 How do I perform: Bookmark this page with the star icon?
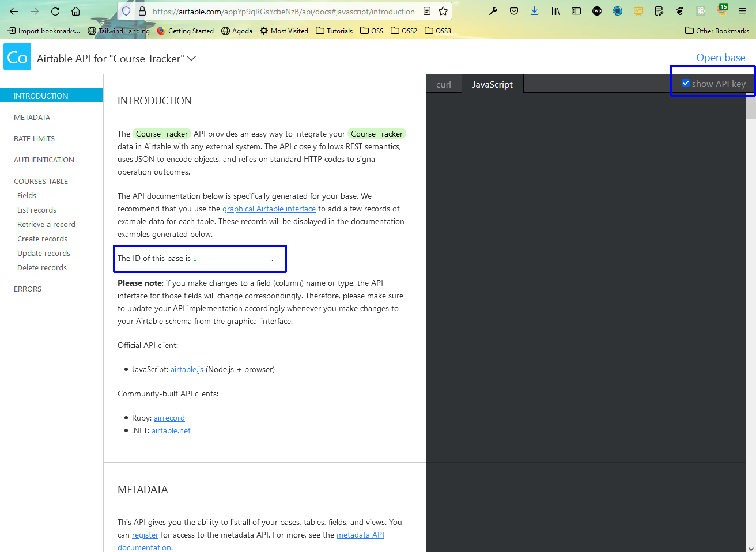point(443,12)
